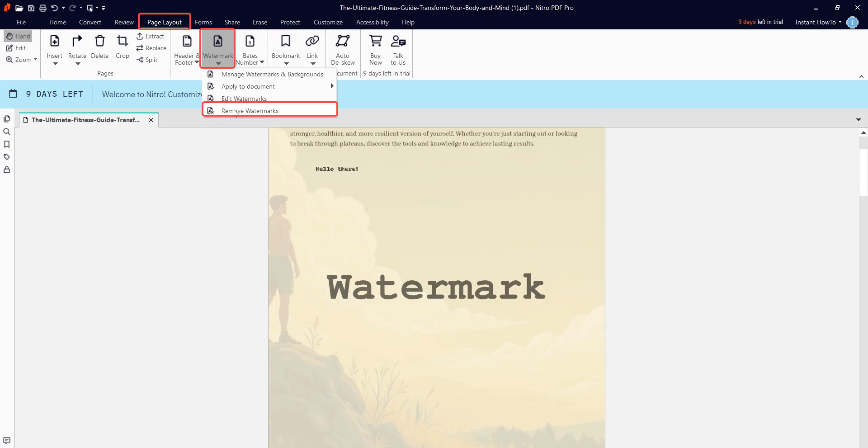Open the Forms ribbon tab

(x=203, y=22)
